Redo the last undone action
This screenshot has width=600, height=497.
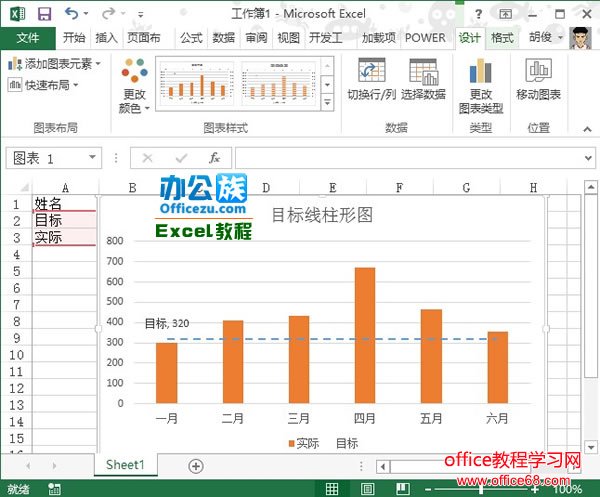tap(109, 13)
